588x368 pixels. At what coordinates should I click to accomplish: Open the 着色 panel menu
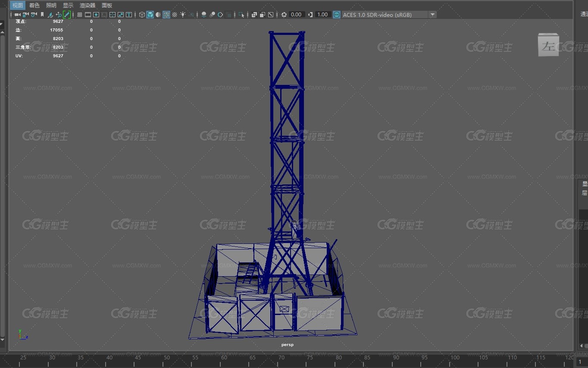34,5
